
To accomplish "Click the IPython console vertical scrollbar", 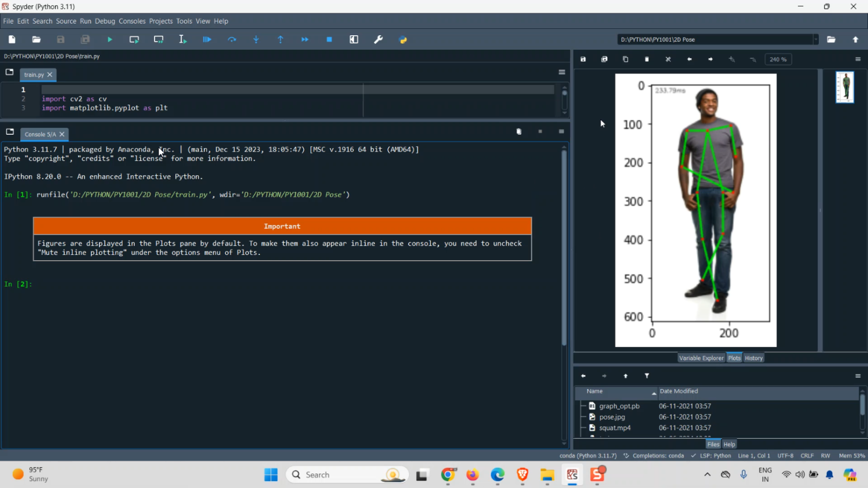I will pos(564,249).
